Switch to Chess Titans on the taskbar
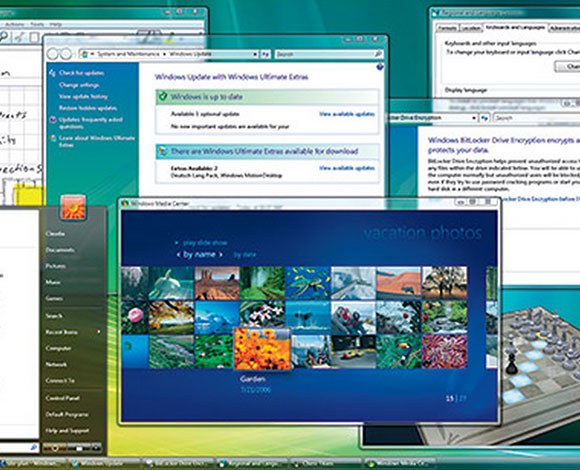This screenshot has height=470, width=580. pyautogui.click(x=326, y=463)
